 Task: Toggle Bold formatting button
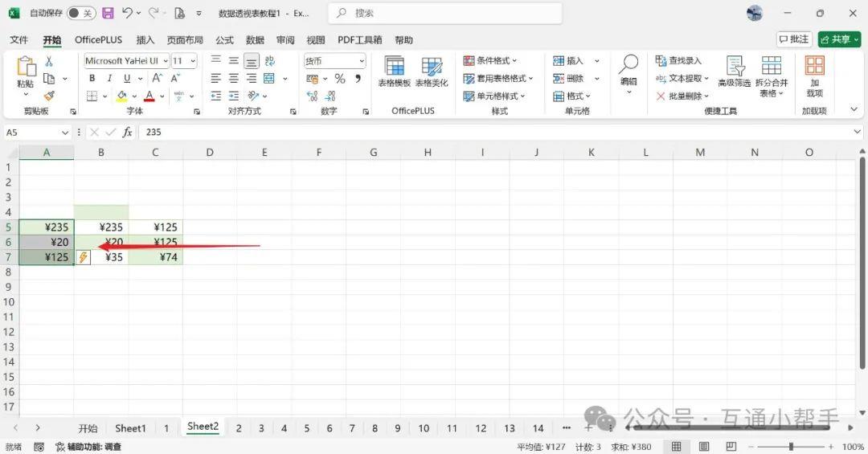point(92,79)
